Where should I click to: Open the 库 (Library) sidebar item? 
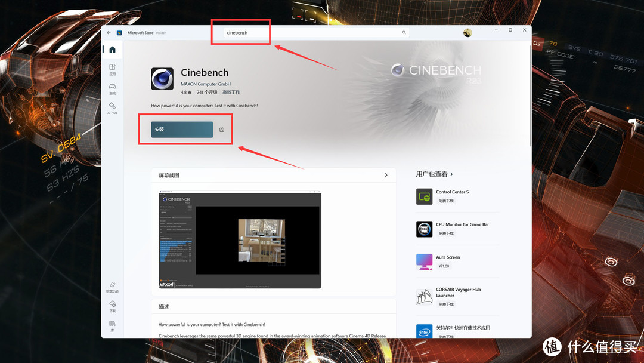coord(112,326)
